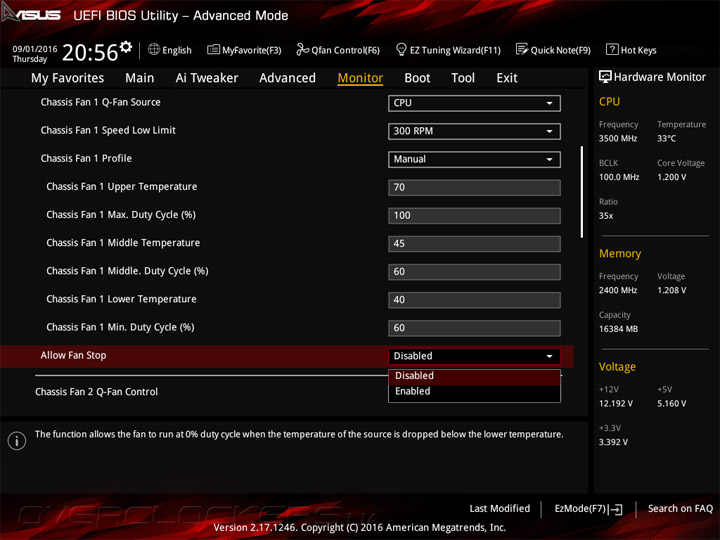Click the 33°C temperature value
Viewport: 720px width, 540px height.
coord(666,139)
